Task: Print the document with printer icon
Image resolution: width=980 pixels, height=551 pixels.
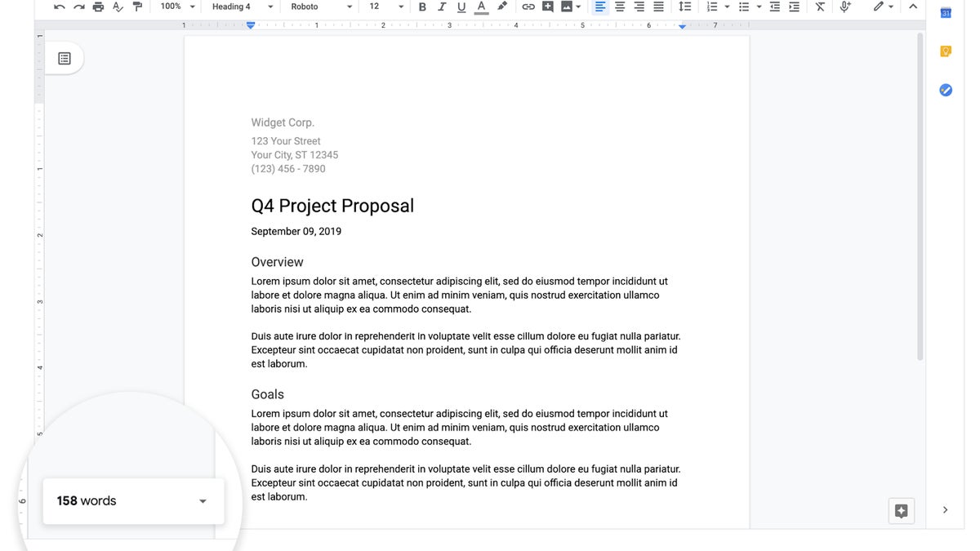Action: click(x=98, y=7)
